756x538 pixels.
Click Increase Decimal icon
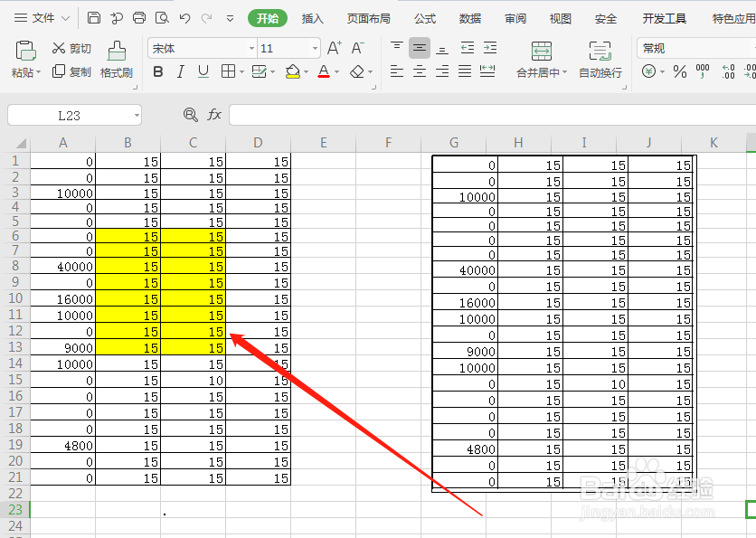click(x=728, y=71)
